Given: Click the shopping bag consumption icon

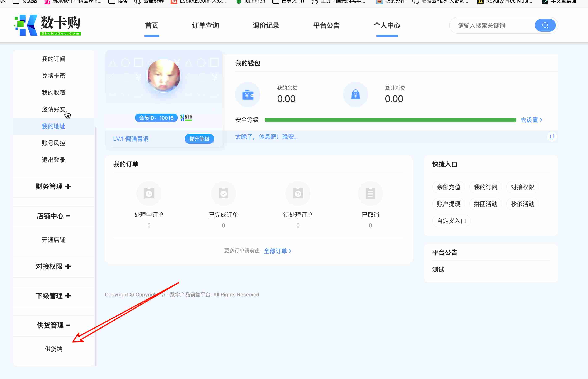Looking at the screenshot, I should (355, 95).
